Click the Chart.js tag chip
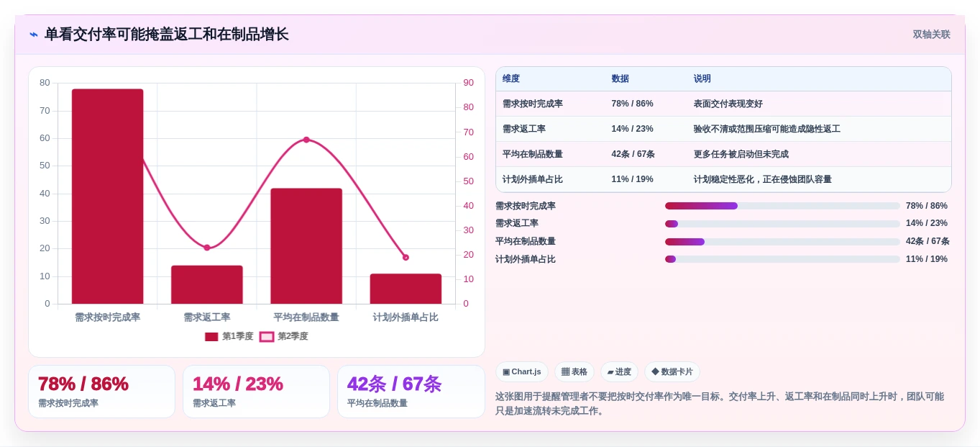Image resolution: width=980 pixels, height=447 pixels. [x=522, y=372]
